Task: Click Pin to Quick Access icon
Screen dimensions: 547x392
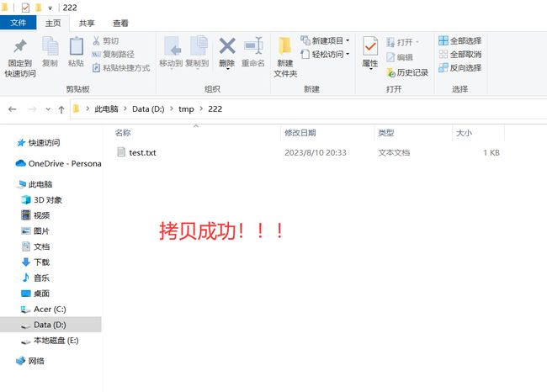Action: click(20, 46)
